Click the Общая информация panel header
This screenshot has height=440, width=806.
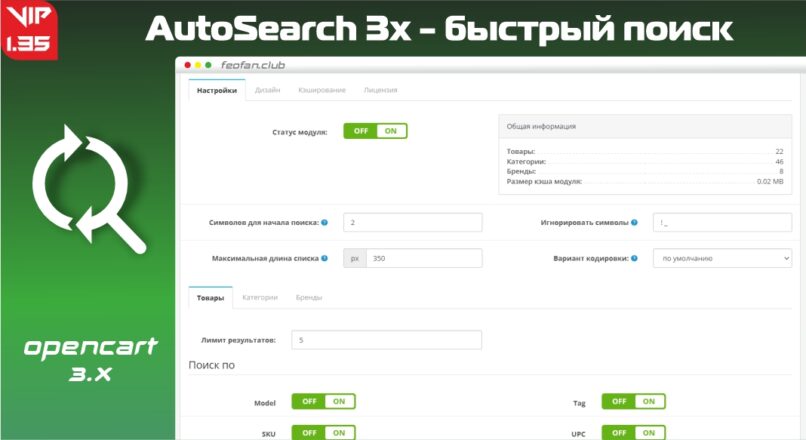click(x=645, y=126)
